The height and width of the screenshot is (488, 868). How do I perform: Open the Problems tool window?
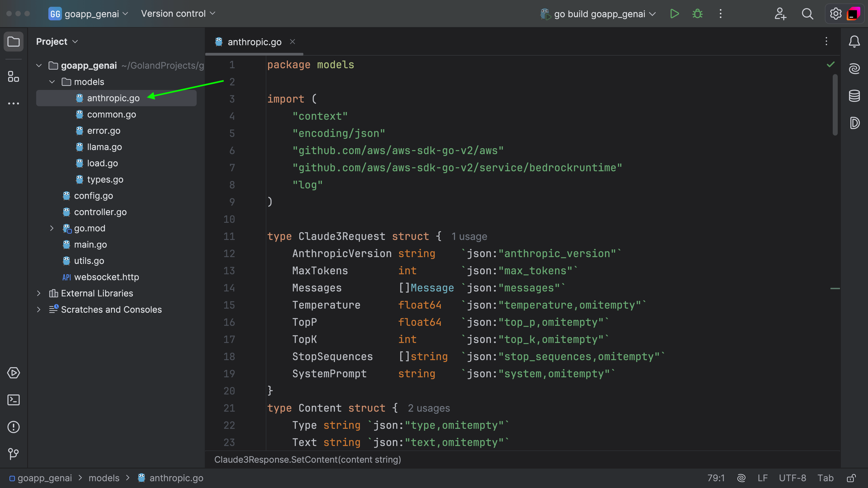tap(14, 427)
